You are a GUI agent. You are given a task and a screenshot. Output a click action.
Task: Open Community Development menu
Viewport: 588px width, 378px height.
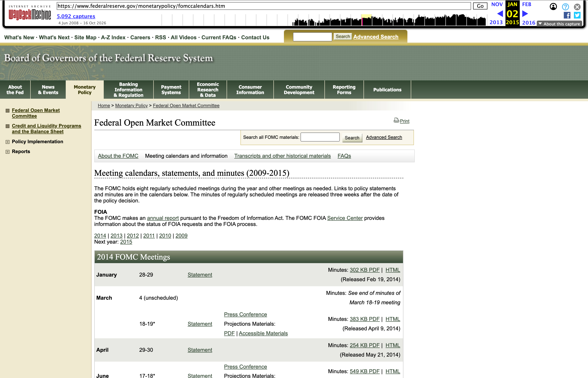tap(299, 90)
